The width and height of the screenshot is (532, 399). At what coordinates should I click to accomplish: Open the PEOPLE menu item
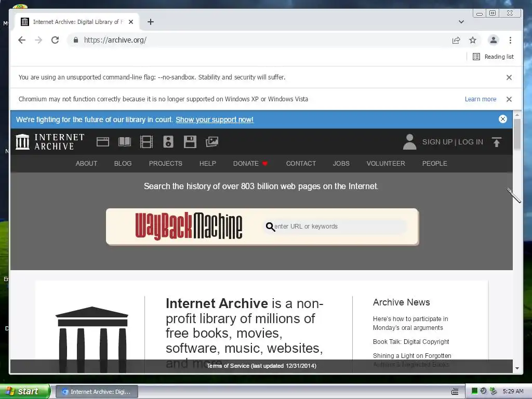pos(435,164)
